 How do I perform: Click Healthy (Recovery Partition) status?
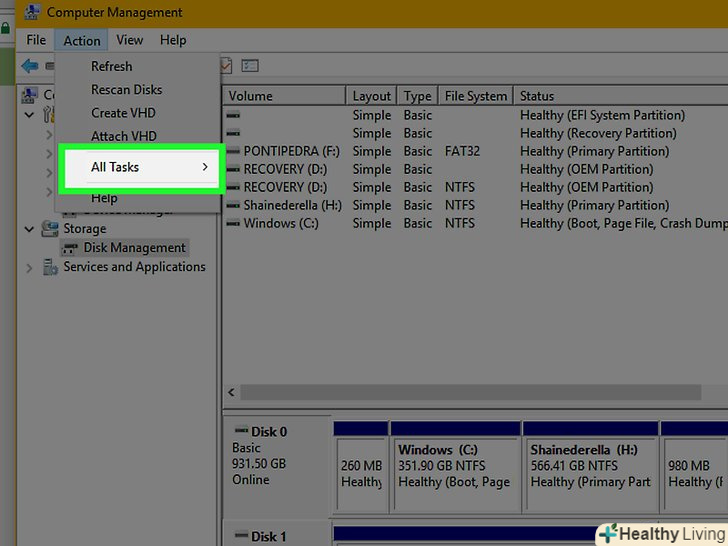point(598,133)
